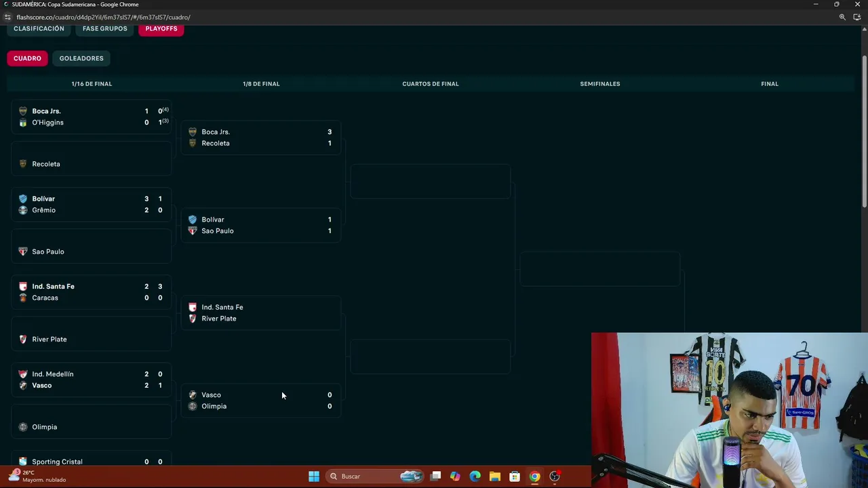Click the Sporting Cristal club crest
The height and width of the screenshot is (488, 868).
pos(23,462)
